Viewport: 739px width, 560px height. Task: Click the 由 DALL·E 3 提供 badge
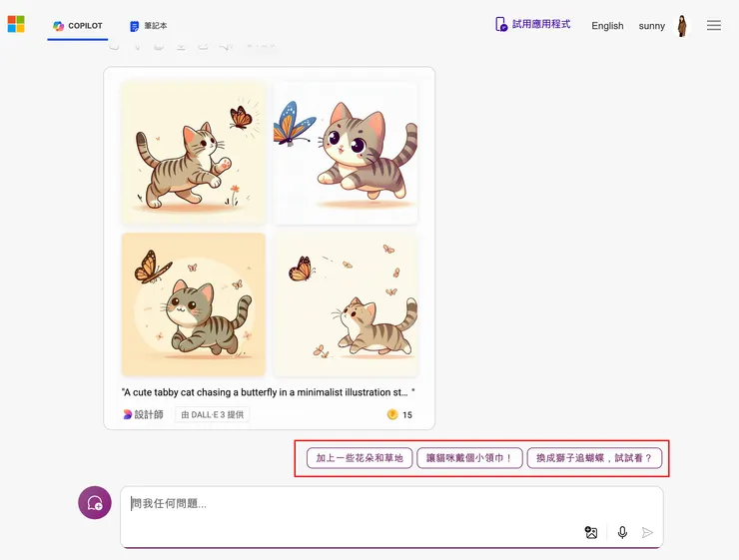coord(212,414)
